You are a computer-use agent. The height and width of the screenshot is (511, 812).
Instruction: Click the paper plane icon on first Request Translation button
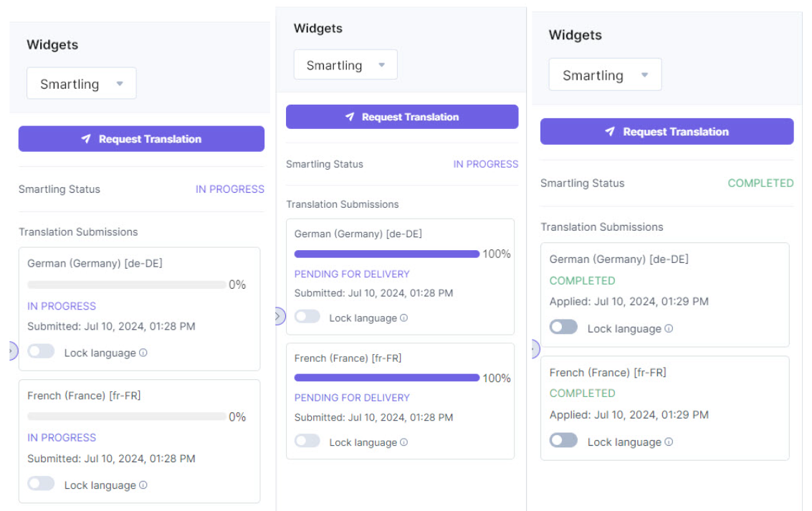click(86, 138)
